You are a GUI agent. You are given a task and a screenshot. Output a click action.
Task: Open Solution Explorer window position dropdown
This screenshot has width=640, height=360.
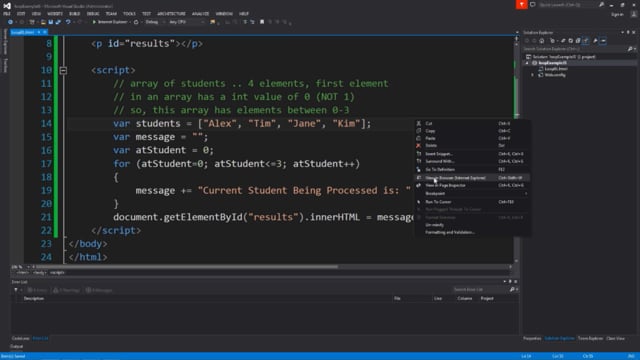(623, 32)
